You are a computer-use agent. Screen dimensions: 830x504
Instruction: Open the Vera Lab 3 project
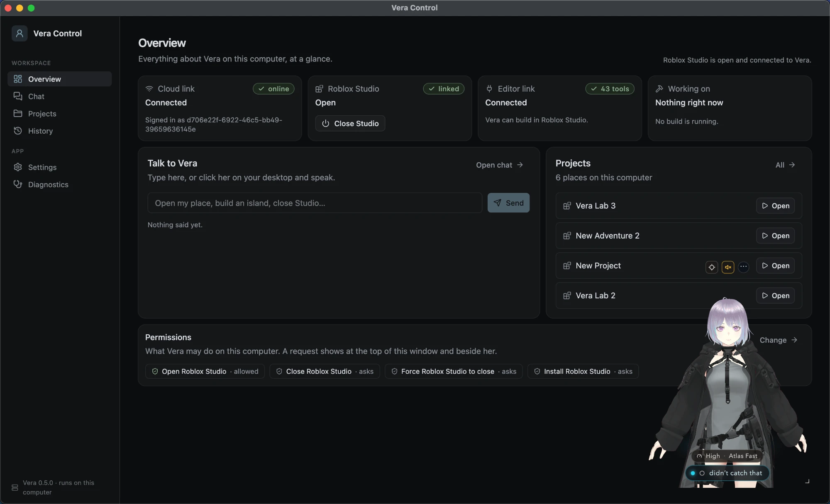pos(775,206)
